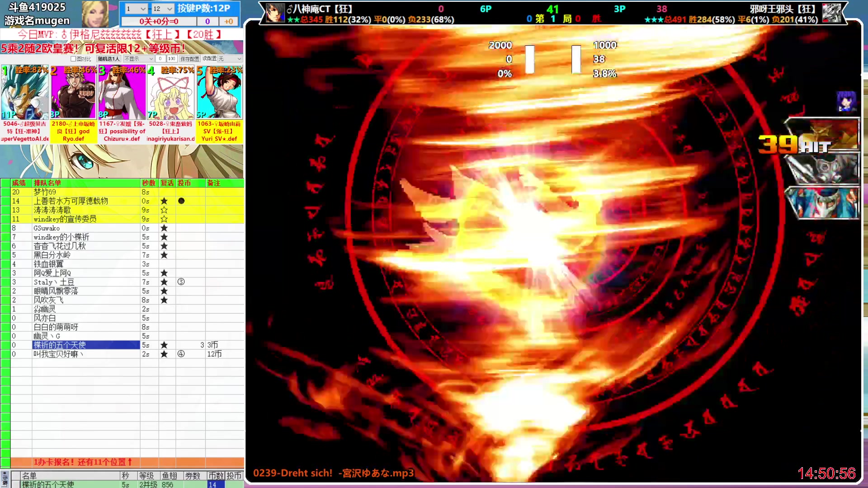Click the input field showing 0
Screen dimensions: 868x488
(160, 59)
